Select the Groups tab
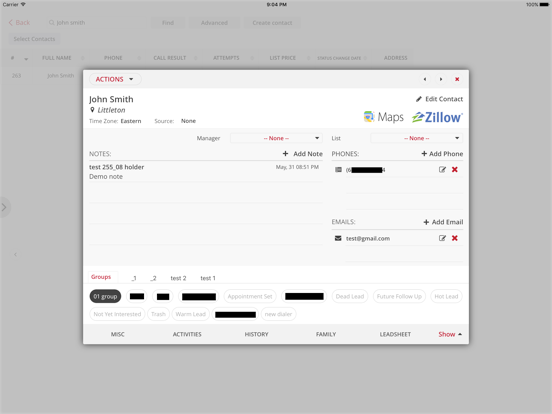Viewport: 552px width, 414px height. [x=101, y=277]
